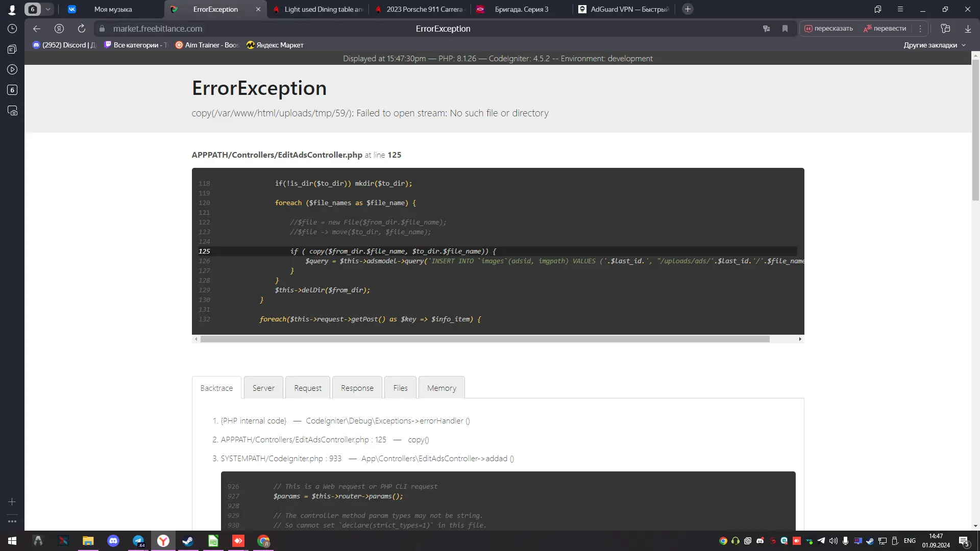Screen dimensions: 980x551
Task: Open the Windows Start menu
Action: (x=12, y=541)
